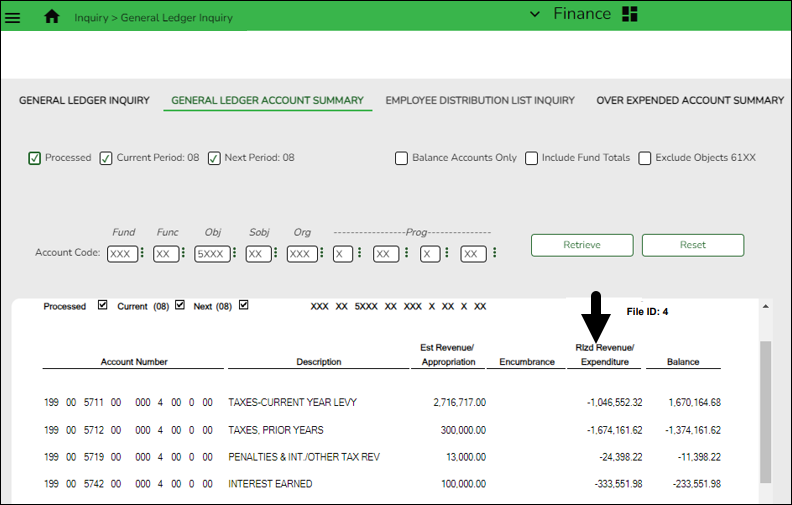Select TAXES-CURRENT YEAR LEVY description
Viewport: 792px width, 505px height.
click(x=292, y=402)
